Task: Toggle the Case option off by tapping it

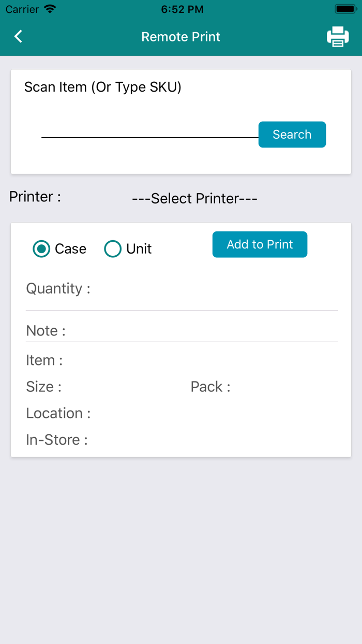Action: coord(41,249)
